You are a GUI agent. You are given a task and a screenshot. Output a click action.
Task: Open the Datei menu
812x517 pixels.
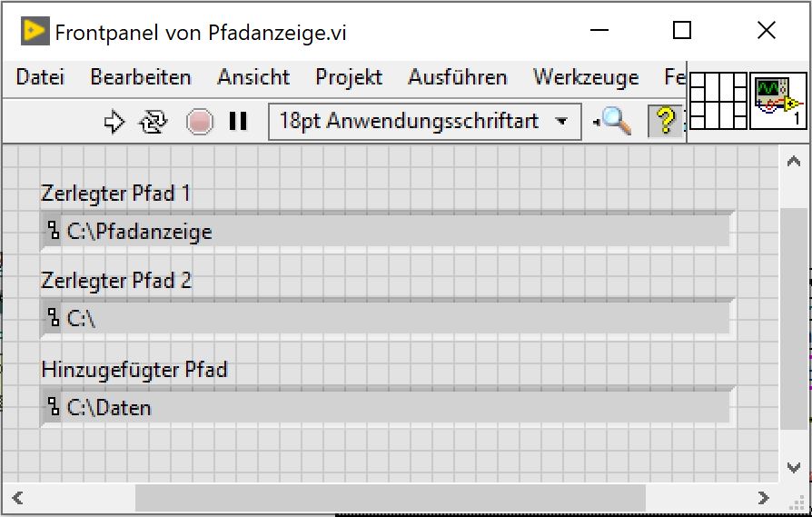40,77
